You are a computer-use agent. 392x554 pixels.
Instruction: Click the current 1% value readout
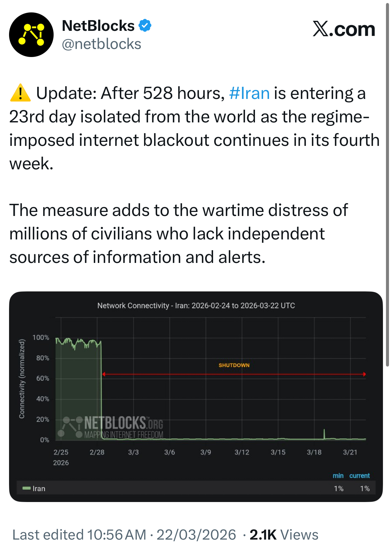[364, 488]
